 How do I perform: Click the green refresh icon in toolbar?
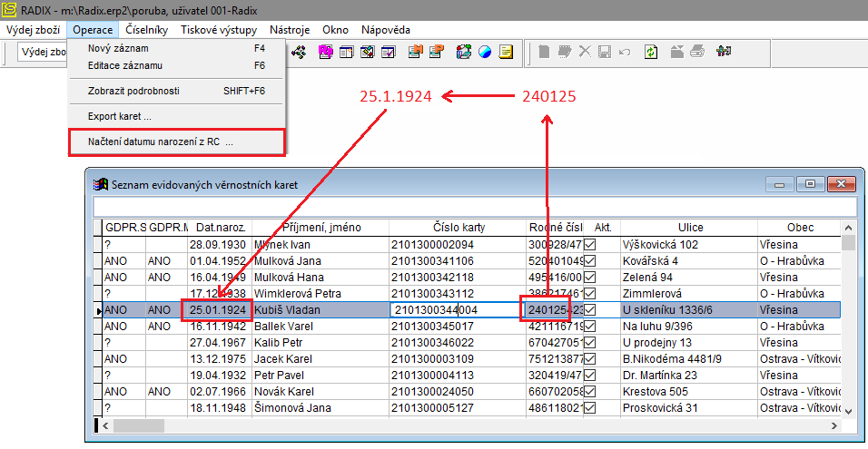[x=651, y=52]
